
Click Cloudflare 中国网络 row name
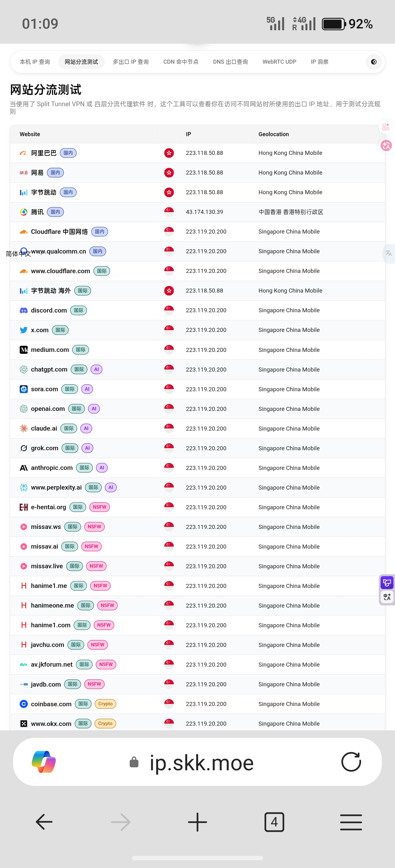59,231
